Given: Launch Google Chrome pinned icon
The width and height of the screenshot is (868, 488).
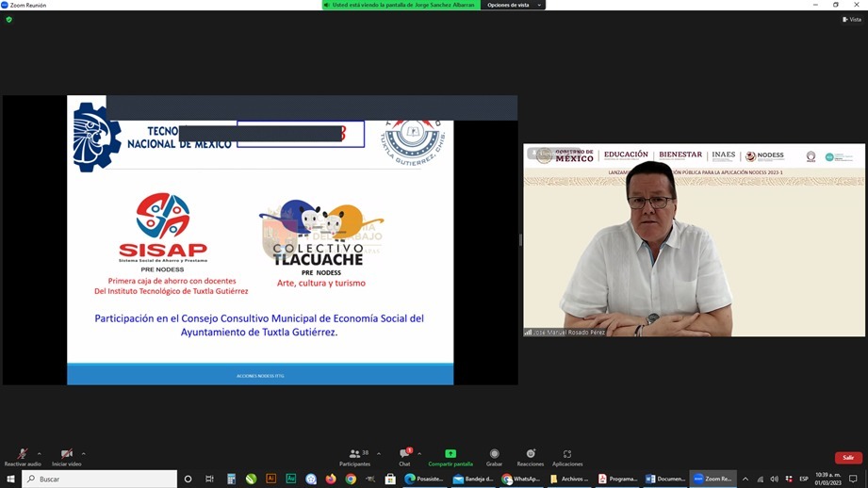Looking at the screenshot, I should tap(351, 479).
